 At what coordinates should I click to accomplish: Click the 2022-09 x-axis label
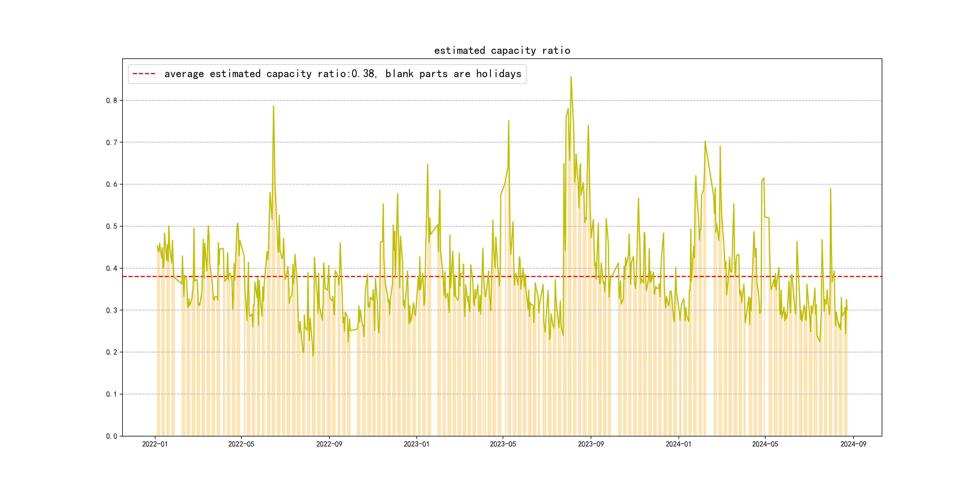coord(329,444)
